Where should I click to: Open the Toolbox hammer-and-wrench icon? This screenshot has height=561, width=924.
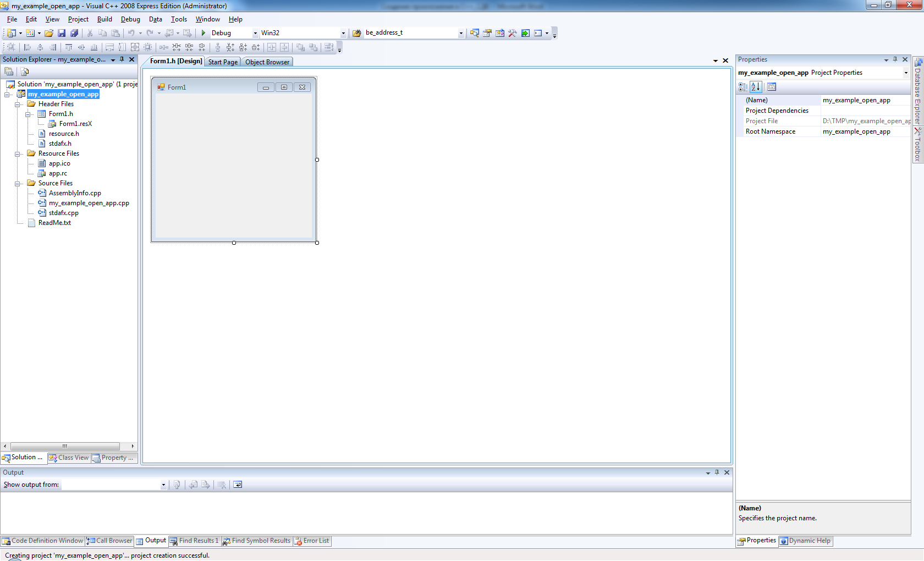pyautogui.click(x=513, y=33)
